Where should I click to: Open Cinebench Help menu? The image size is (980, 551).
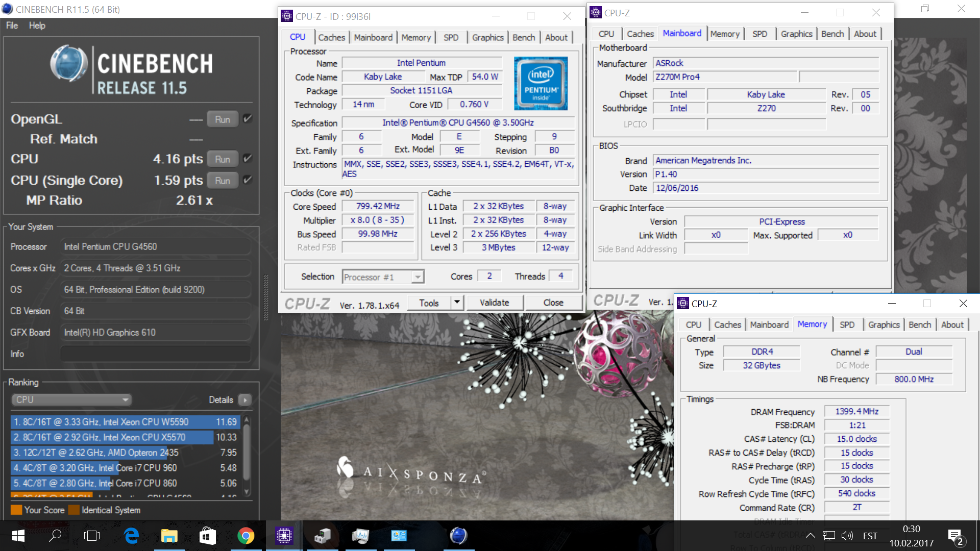[x=37, y=26]
